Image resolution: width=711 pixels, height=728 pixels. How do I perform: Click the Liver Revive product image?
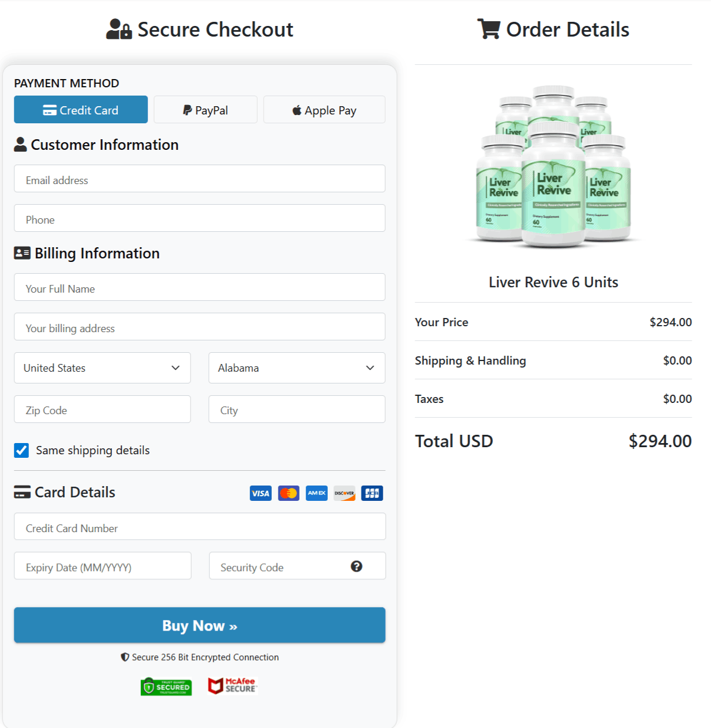click(553, 168)
